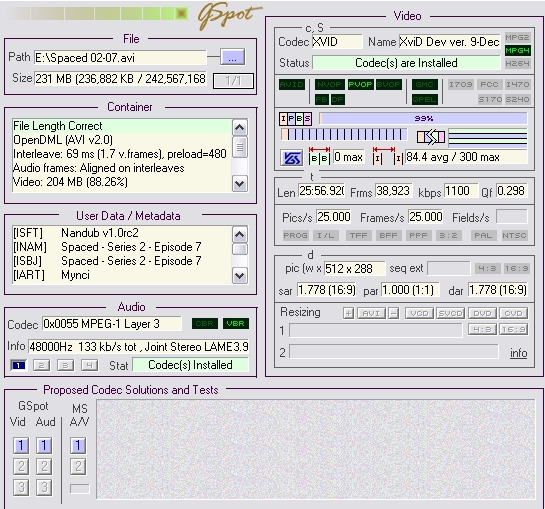Select audio stream 4 button
The width and height of the screenshot is (545, 509).
coord(89,365)
